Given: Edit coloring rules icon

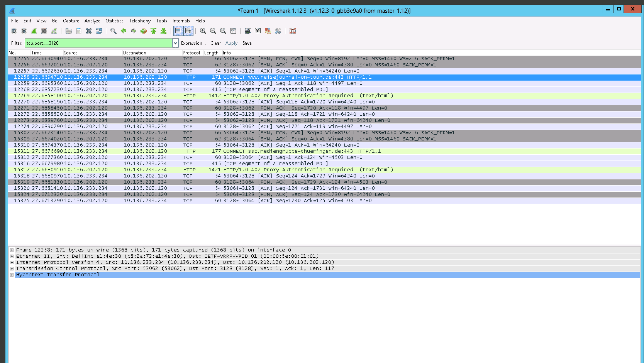Looking at the screenshot, I should point(268,31).
